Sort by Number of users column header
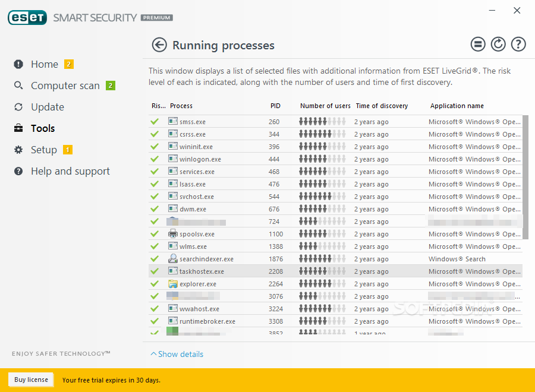 325,106
